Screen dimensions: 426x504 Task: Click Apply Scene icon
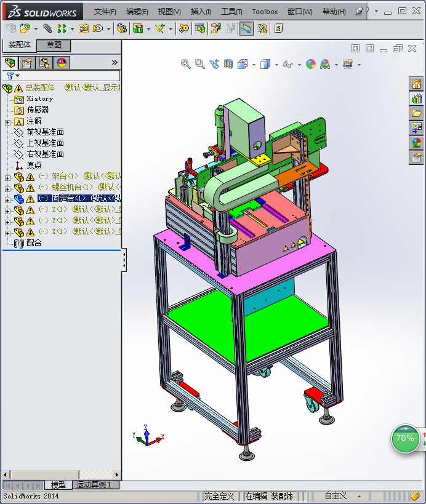(325, 63)
